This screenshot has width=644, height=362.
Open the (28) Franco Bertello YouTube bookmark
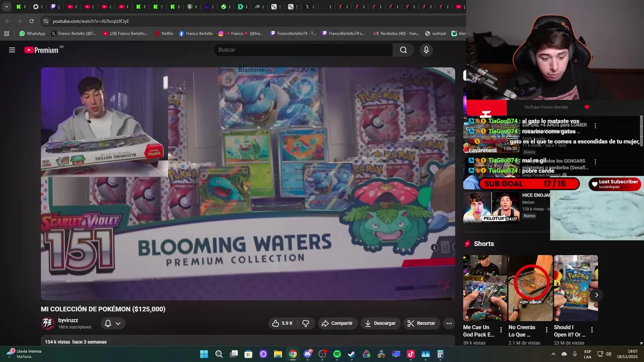tap(125, 34)
